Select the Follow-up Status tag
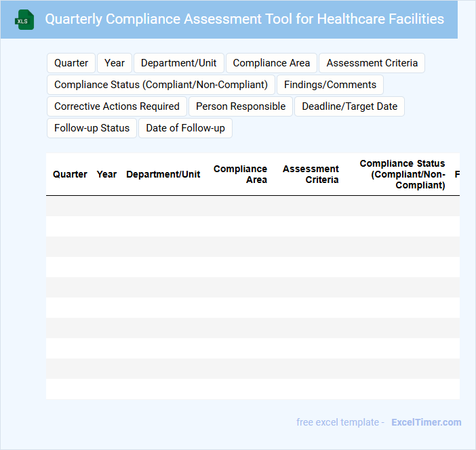The width and height of the screenshot is (476, 450). tap(92, 128)
